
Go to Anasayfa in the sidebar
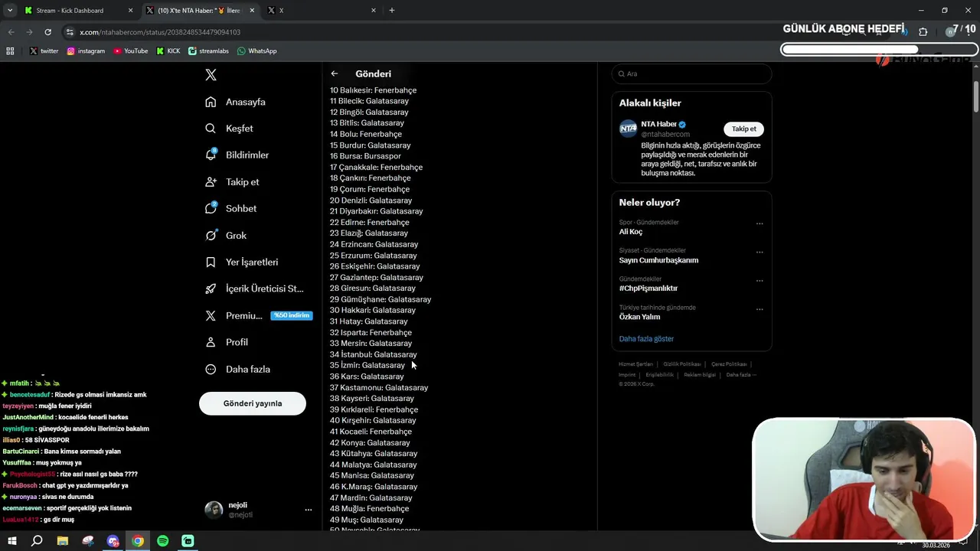coord(235,102)
